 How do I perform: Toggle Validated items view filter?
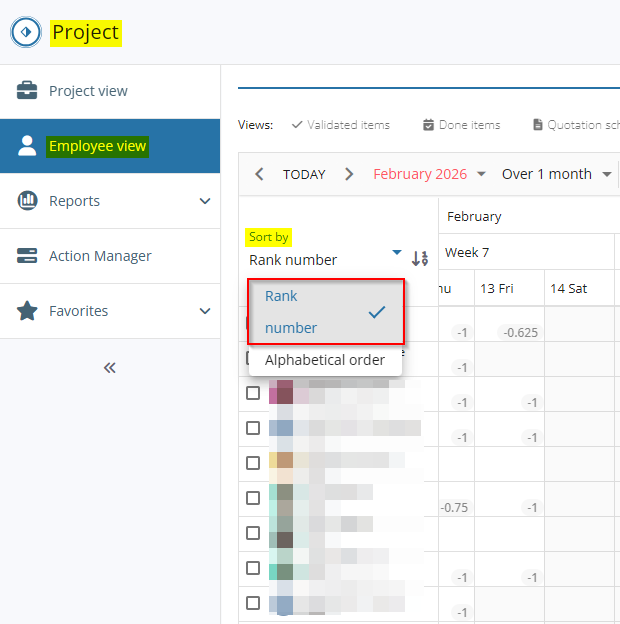(x=340, y=125)
